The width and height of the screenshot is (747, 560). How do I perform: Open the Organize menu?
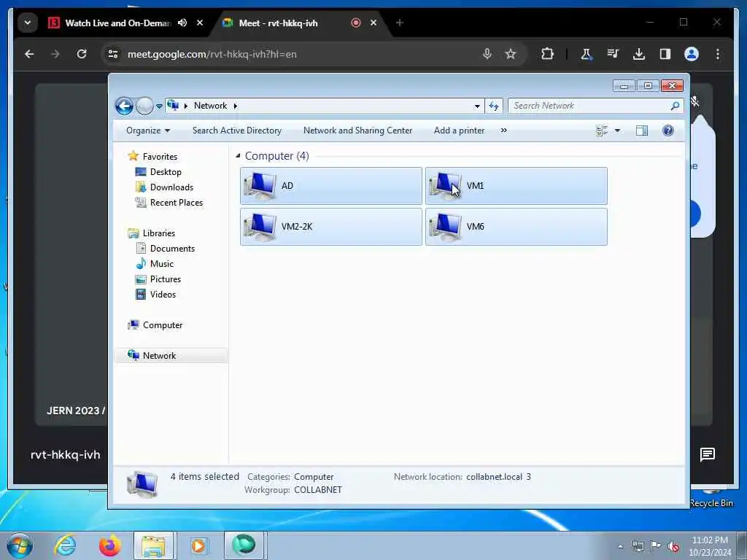coord(147,131)
